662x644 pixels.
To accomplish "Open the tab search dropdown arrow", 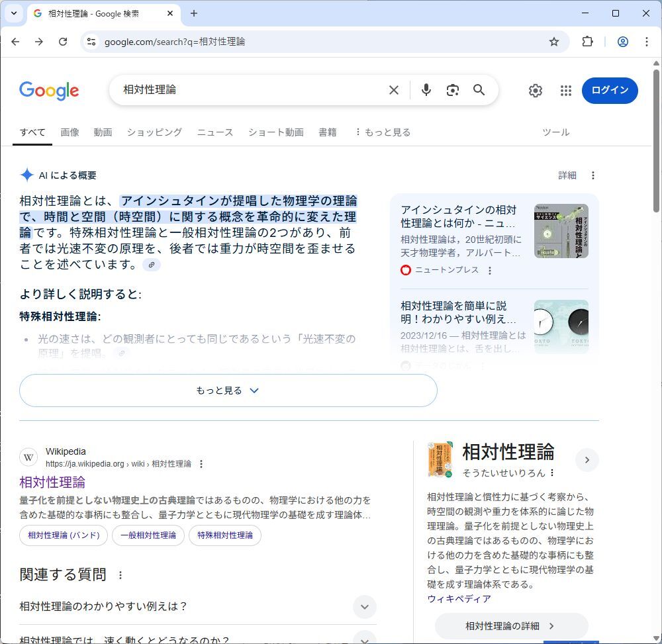I will [x=14, y=13].
